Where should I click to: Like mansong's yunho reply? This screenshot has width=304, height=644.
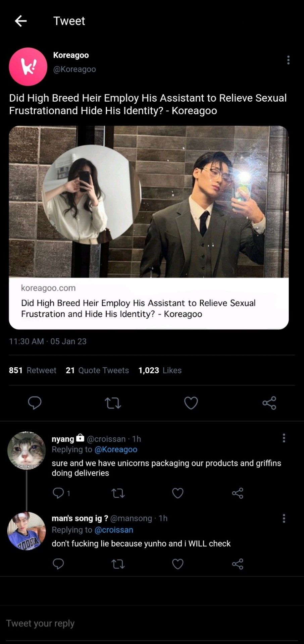[x=178, y=564]
